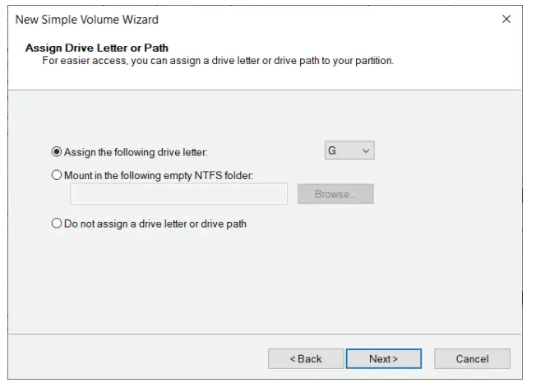The image size is (545, 392).
Task: Click the 'Assign Drive Letter or Path' heading
Action: (x=97, y=48)
